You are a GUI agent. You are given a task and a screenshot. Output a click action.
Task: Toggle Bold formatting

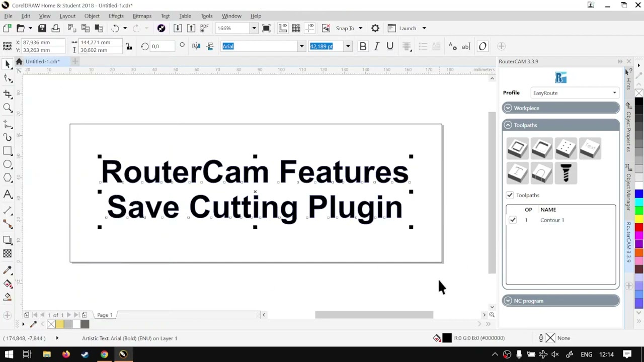363,46
